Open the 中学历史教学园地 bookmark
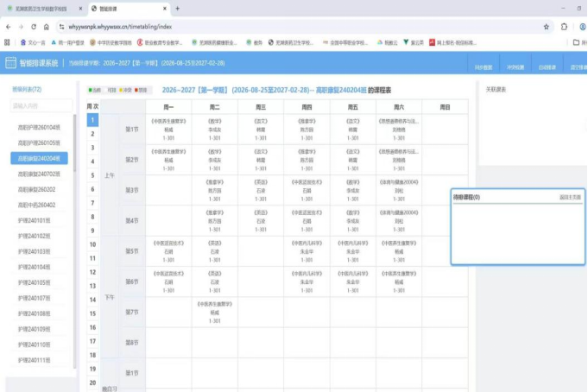The height and width of the screenshot is (392, 588). pyautogui.click(x=111, y=43)
